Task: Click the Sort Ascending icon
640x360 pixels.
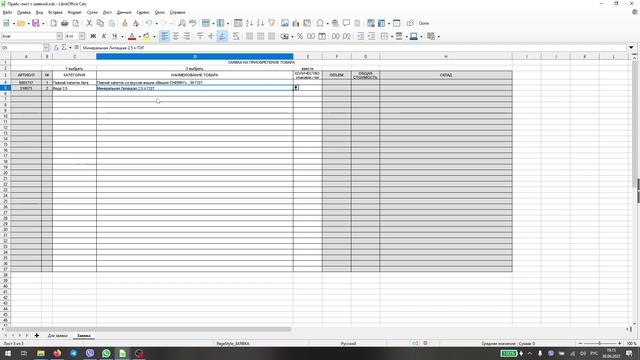Action: tap(249, 23)
